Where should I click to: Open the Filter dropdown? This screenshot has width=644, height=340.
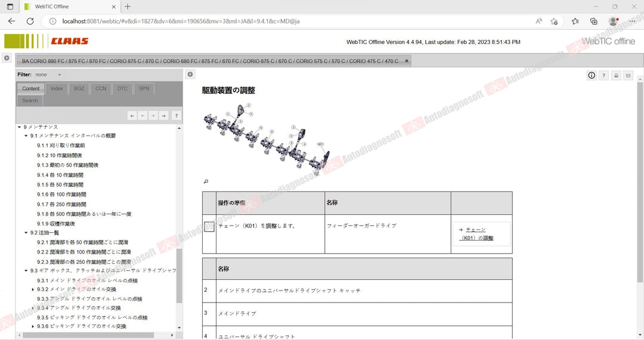48,74
